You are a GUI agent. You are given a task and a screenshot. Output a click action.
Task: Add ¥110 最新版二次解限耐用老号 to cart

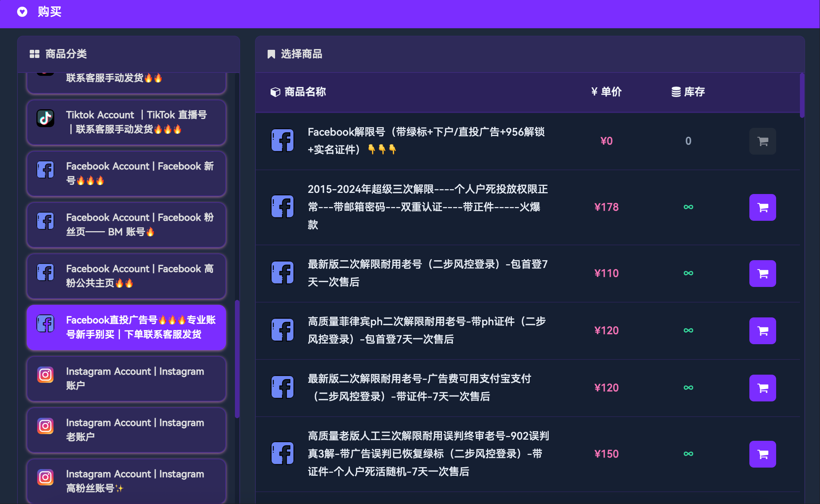click(762, 274)
